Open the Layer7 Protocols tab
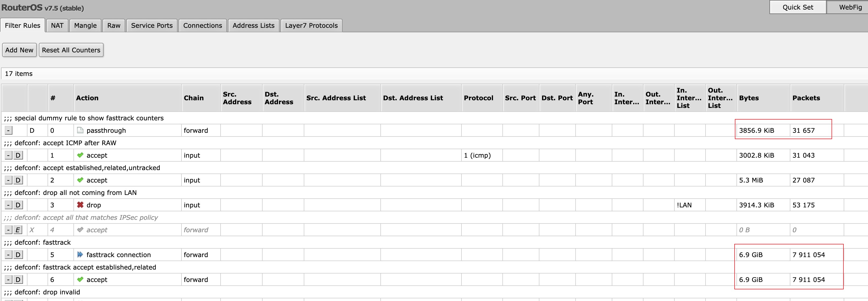This screenshot has height=301, width=868. tap(311, 26)
